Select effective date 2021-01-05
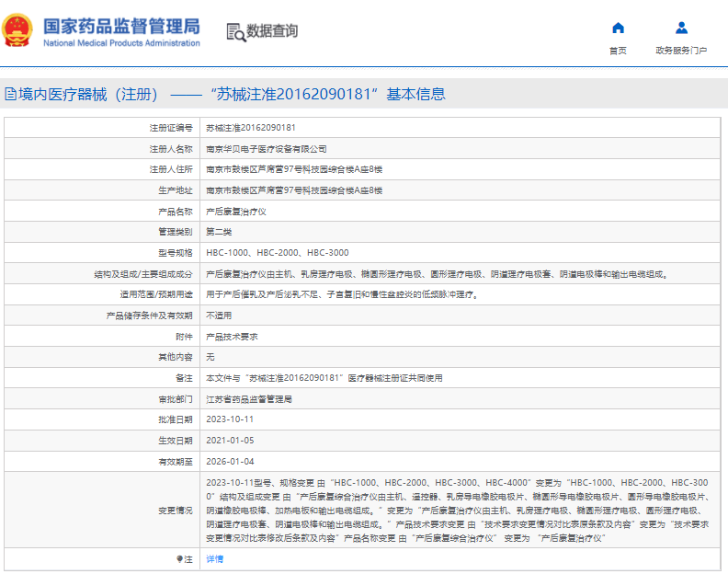 point(230,440)
